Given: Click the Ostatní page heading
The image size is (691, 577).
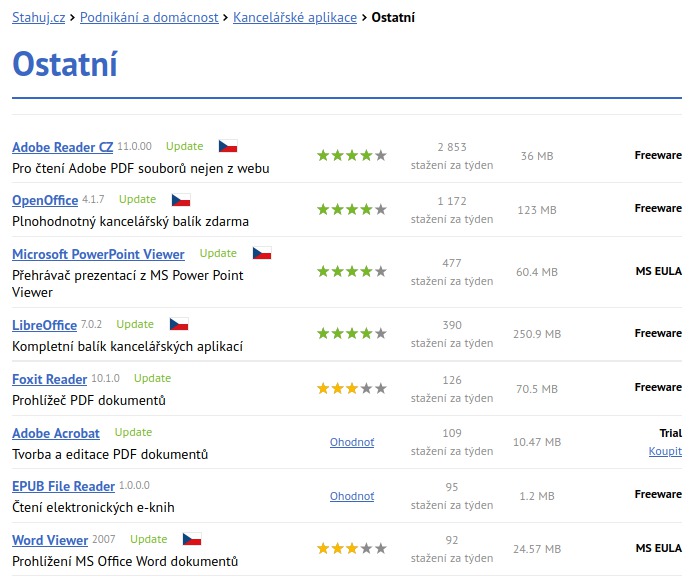Looking at the screenshot, I should click(65, 64).
